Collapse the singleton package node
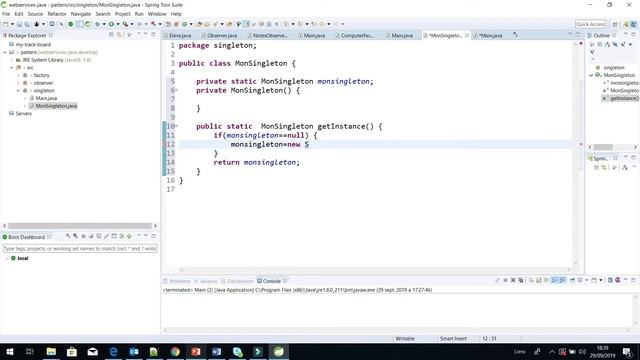The image size is (640, 360). (18, 91)
